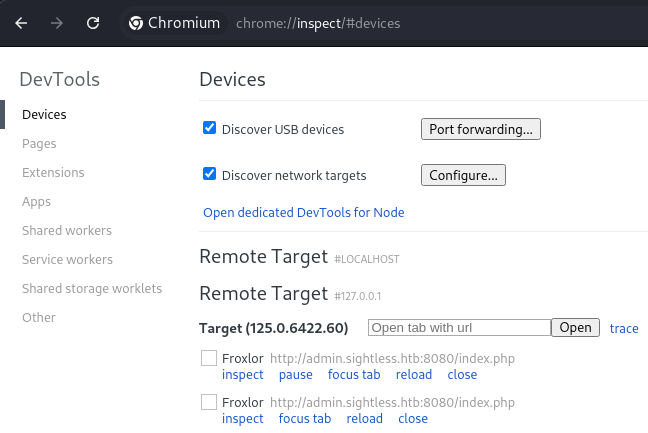The image size is (648, 433).
Task: Select Shared storage worklets sidebar item
Action: [92, 288]
